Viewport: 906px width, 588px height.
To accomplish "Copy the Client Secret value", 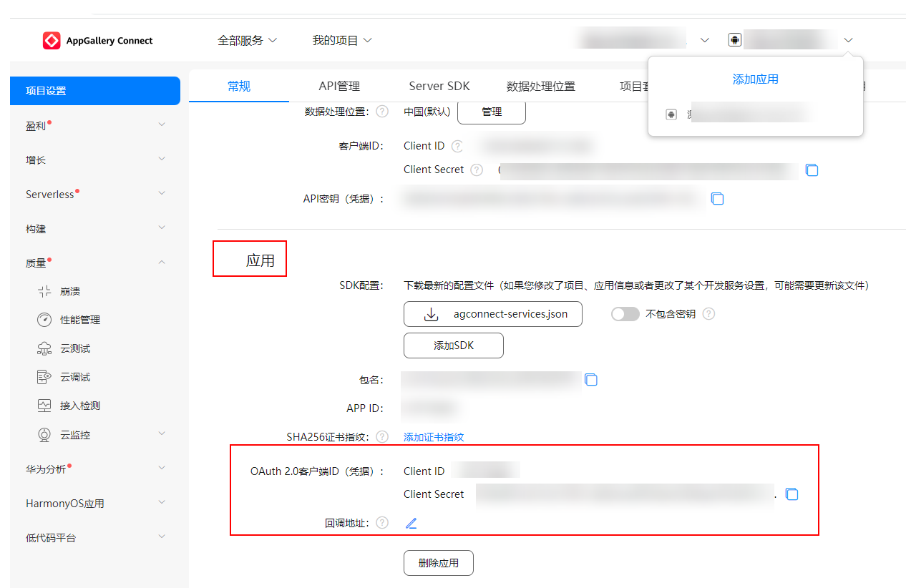I will coord(812,170).
